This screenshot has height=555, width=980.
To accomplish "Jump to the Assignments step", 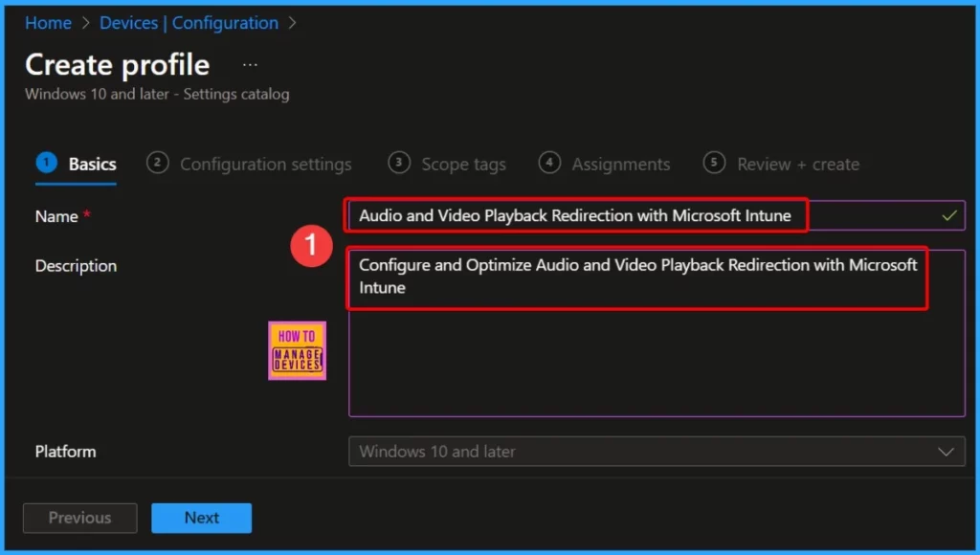I will click(x=604, y=164).
